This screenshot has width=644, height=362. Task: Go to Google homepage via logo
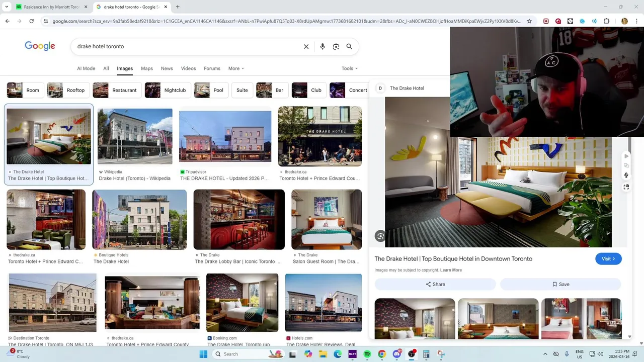point(40,46)
